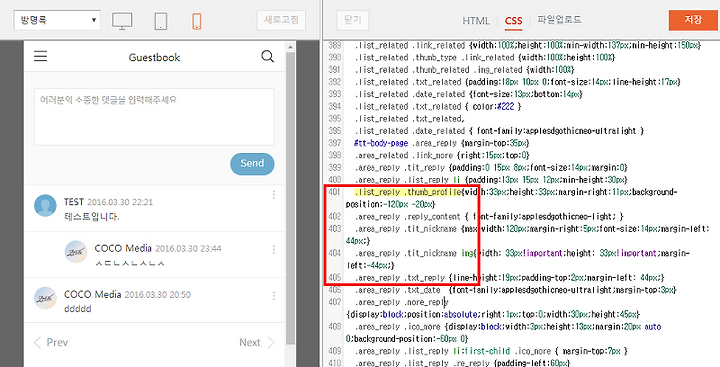This screenshot has width=720, height=367.
Task: Click CSS line 402 .reply_content rule
Action: click(489, 217)
